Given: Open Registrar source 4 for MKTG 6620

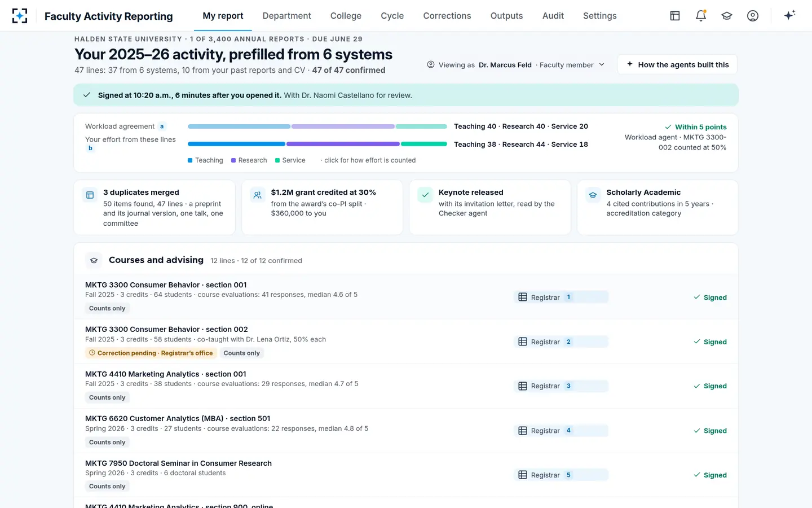Looking at the screenshot, I should pyautogui.click(x=561, y=431).
